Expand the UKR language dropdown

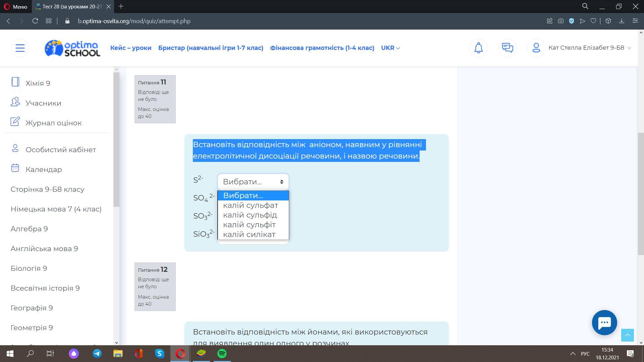(x=390, y=48)
